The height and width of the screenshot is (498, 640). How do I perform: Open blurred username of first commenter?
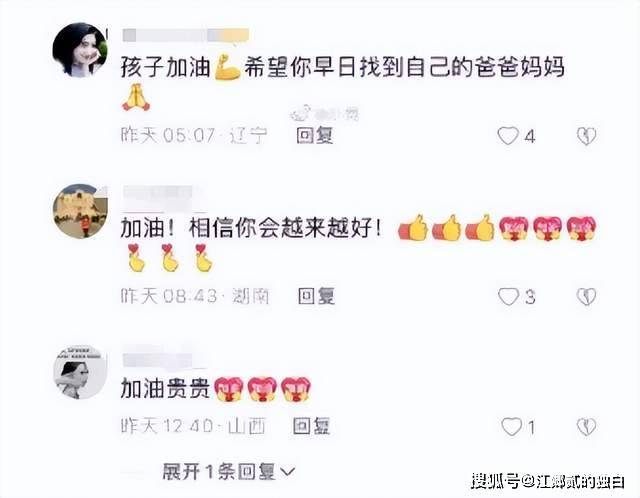pos(186,35)
